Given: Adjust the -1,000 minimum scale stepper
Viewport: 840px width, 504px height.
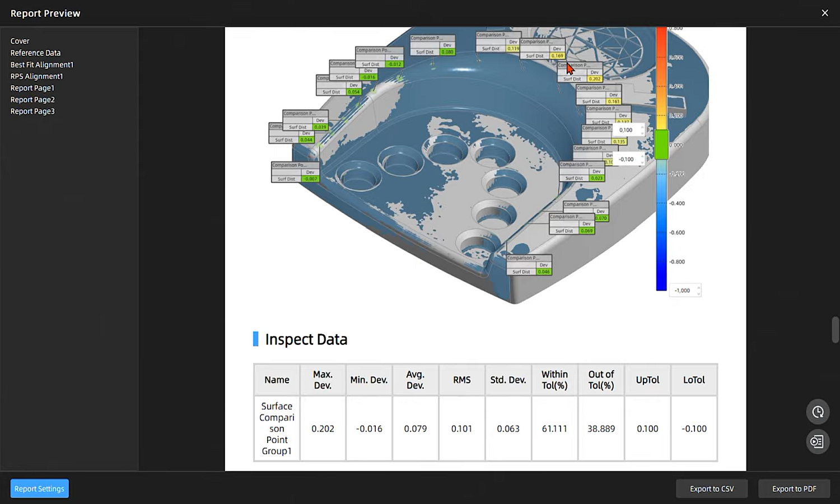Looking at the screenshot, I should tap(698, 291).
